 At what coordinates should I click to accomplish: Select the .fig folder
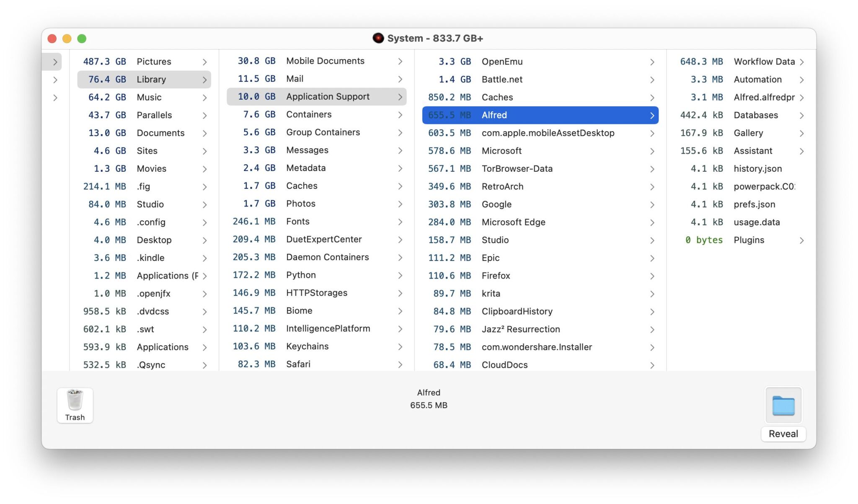(144, 186)
